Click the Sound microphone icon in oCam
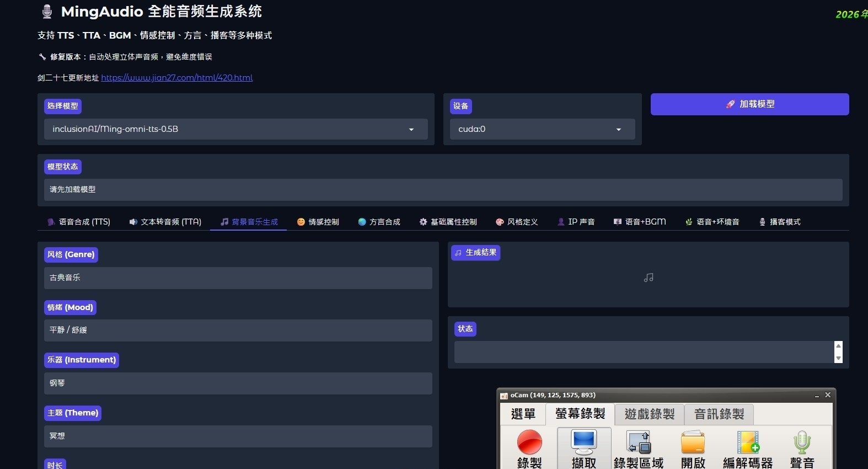The height and width of the screenshot is (469, 868). (802, 443)
